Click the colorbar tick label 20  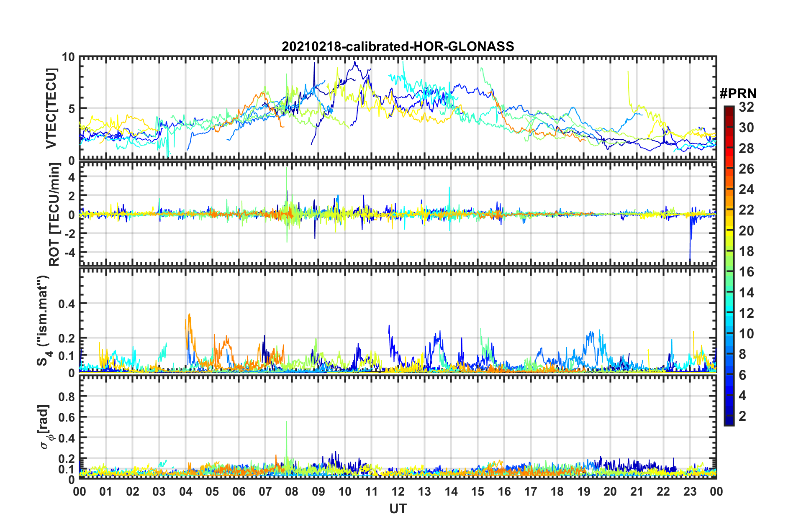[x=746, y=231]
